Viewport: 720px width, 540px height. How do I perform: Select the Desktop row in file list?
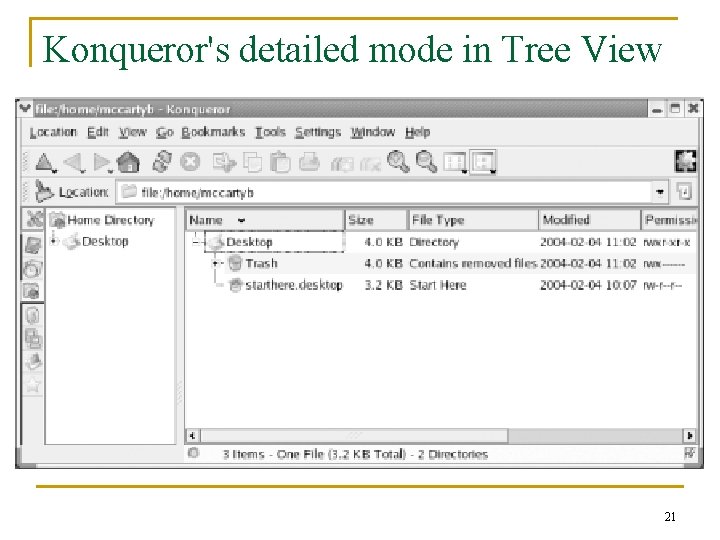click(441, 242)
